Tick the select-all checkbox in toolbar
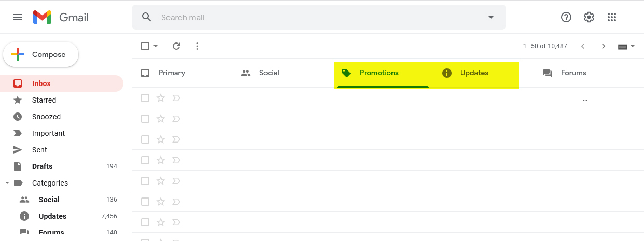Viewport: 644px width, 241px height. (145, 46)
